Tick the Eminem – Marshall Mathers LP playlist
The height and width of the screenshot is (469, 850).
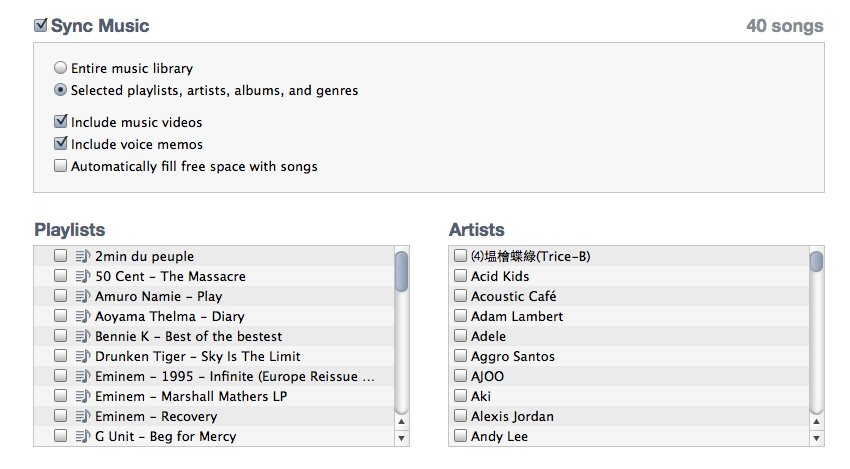coord(60,396)
